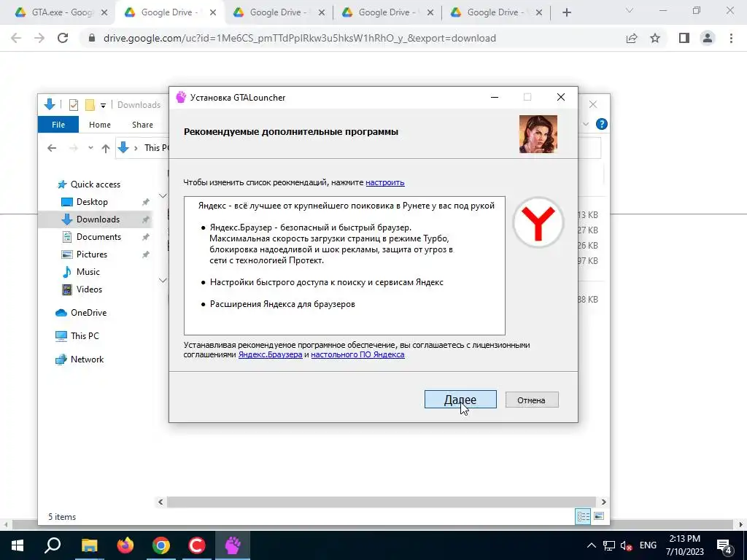Click the installer title bar fist icon
Image resolution: width=747 pixels, height=560 pixels.
[181, 97]
